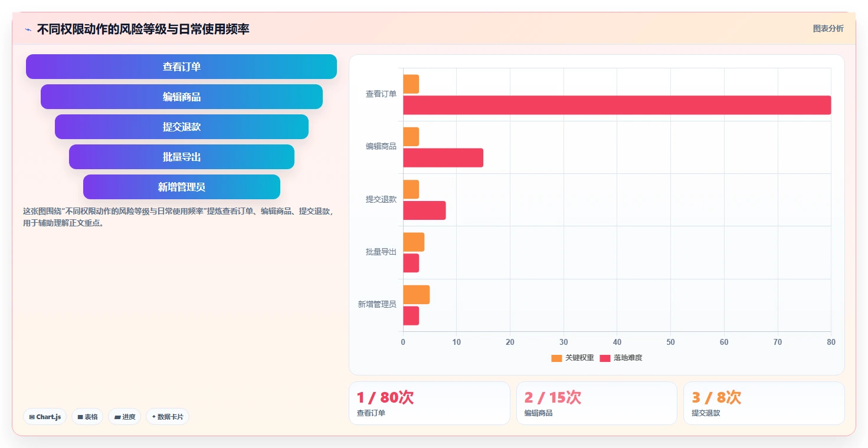The height and width of the screenshot is (448, 868).
Task: Click the 数据卡片 tag chip
Action: pos(168,417)
